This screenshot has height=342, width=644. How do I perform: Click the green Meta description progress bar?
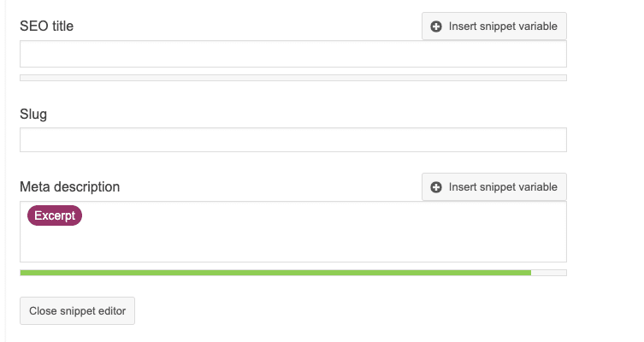tap(275, 273)
